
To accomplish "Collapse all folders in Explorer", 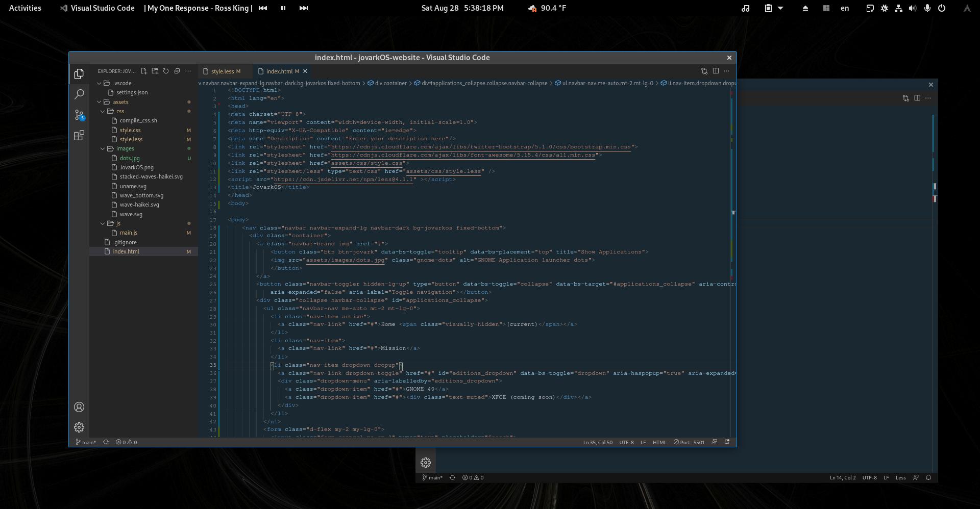I will pos(177,71).
